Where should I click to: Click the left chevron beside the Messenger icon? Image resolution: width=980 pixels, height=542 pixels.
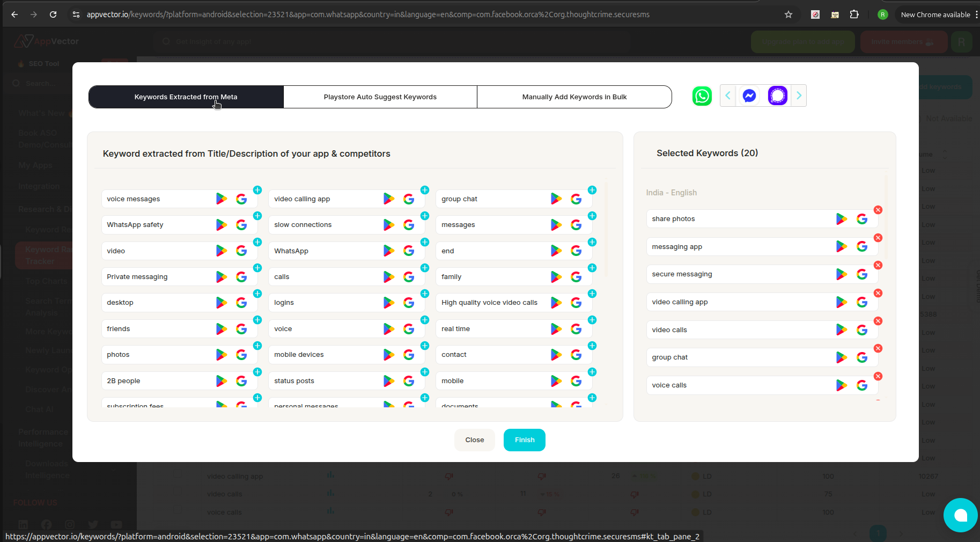727,96
